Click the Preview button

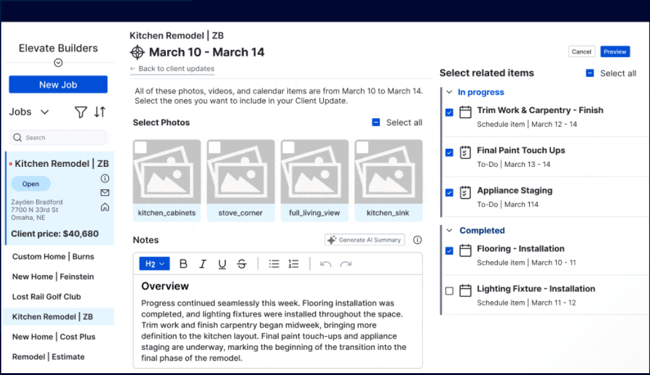[615, 52]
